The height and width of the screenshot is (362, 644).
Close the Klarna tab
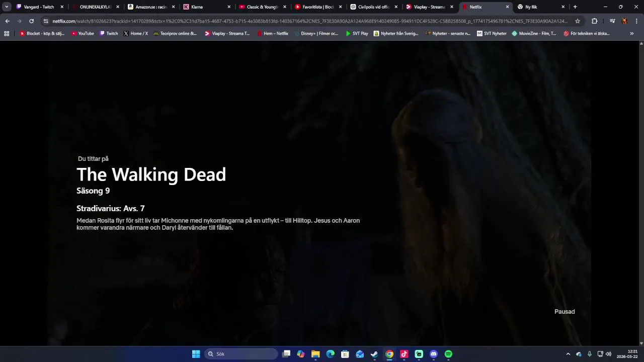(229, 7)
